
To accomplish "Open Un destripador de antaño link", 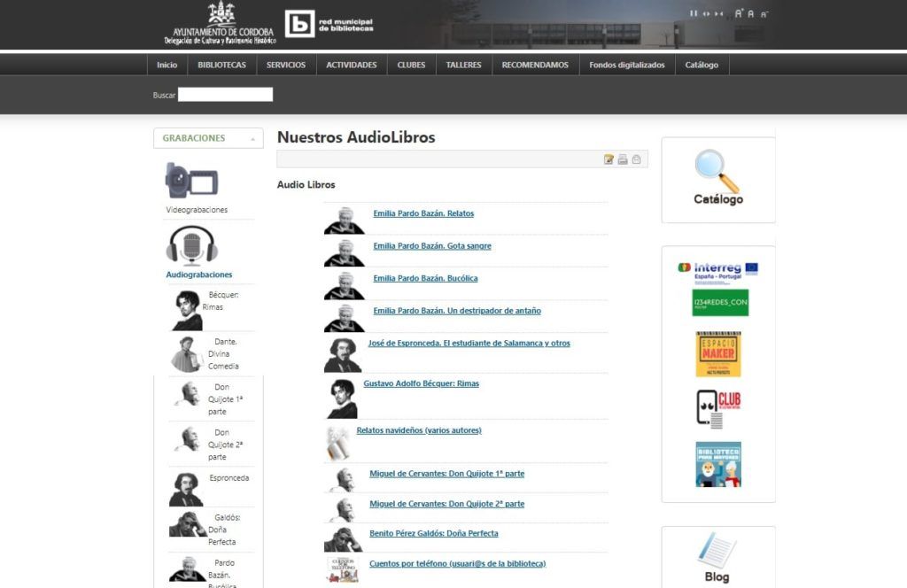I will click(457, 311).
